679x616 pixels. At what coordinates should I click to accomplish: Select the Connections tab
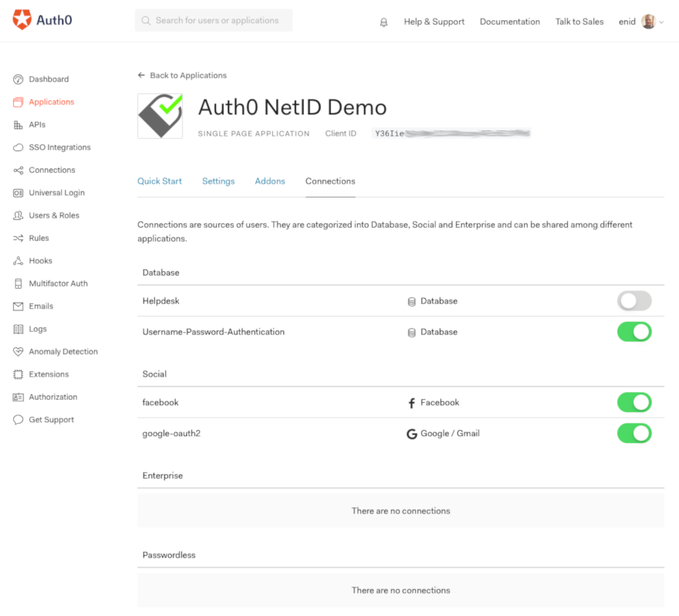pos(330,181)
